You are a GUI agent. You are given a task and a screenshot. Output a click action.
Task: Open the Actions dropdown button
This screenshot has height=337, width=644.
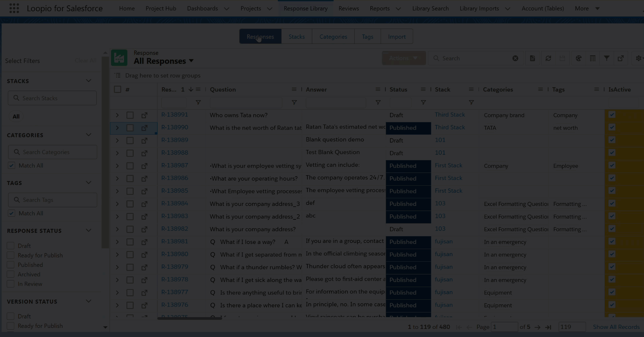(x=404, y=58)
